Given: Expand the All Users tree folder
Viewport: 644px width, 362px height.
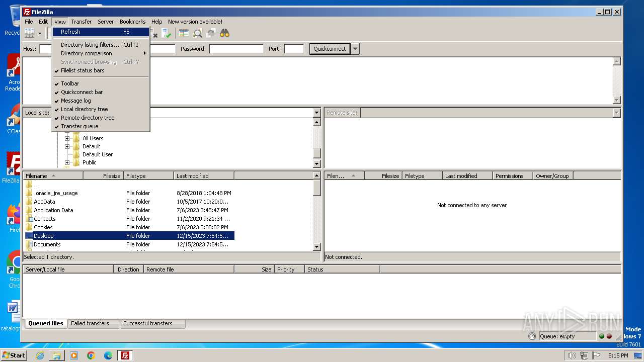Looking at the screenshot, I should pos(67,138).
